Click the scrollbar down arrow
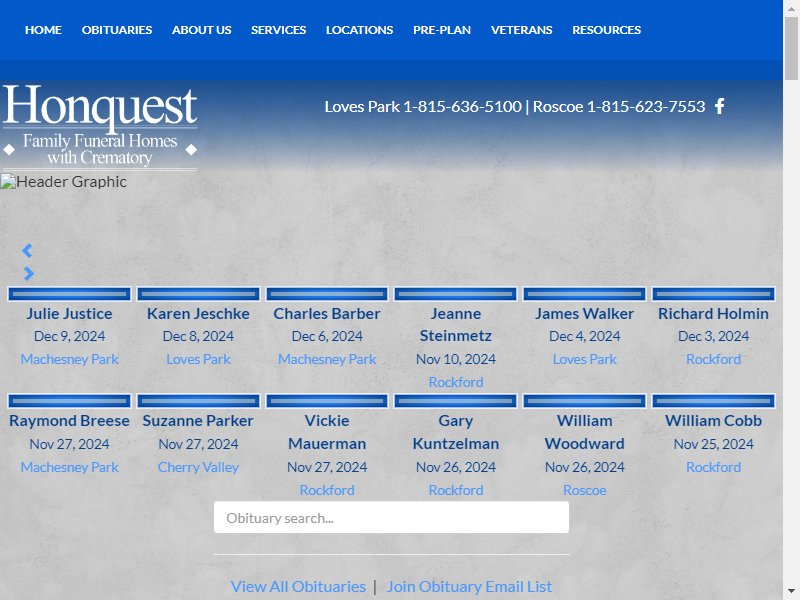 tap(791, 592)
